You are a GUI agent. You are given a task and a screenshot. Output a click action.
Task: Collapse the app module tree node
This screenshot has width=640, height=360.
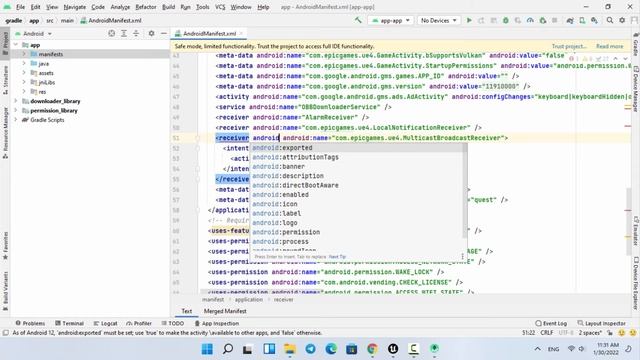tap(16, 45)
